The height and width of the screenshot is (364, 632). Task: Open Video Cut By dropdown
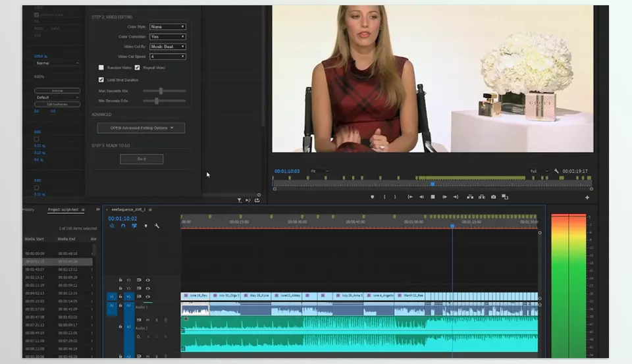click(168, 47)
